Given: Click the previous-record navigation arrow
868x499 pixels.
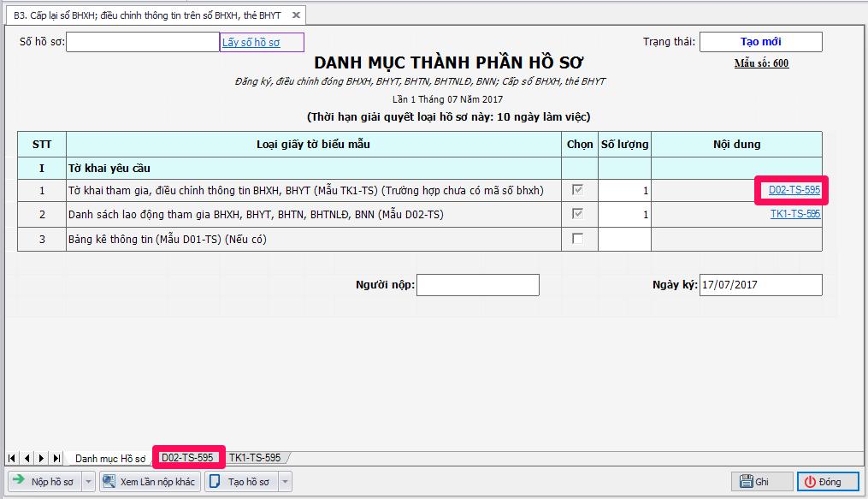Looking at the screenshot, I should (26, 458).
